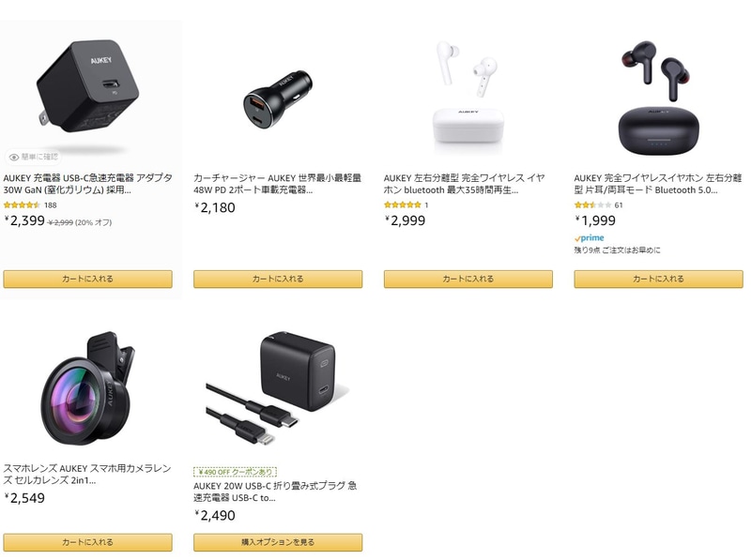Open smartphone camera lens image
Screen dimensions: 751x560
click(x=87, y=388)
